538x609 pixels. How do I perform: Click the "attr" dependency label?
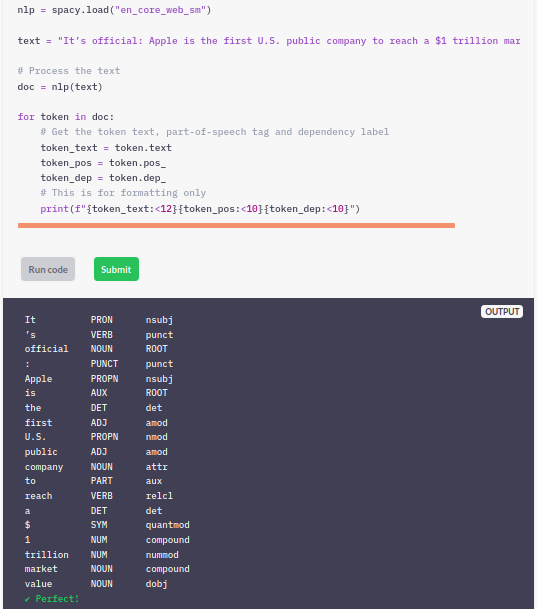click(x=157, y=467)
